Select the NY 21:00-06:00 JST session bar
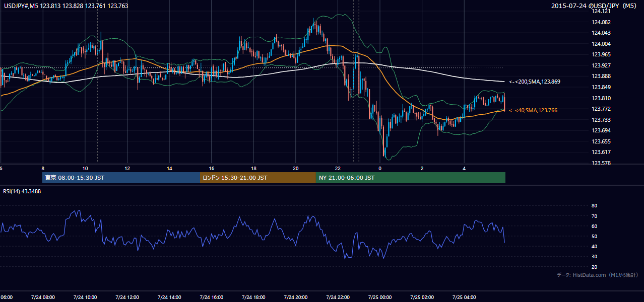 click(411, 178)
